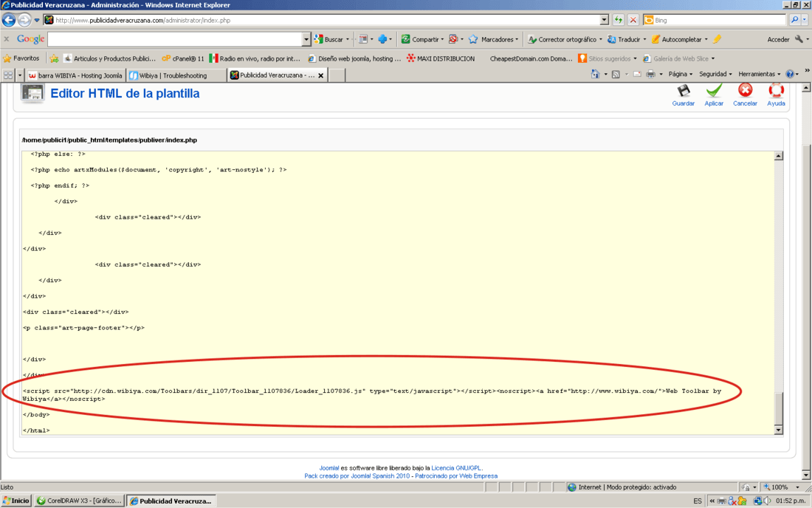This screenshot has height=508, width=812.
Task: Click the Inicio start button
Action: click(16, 501)
